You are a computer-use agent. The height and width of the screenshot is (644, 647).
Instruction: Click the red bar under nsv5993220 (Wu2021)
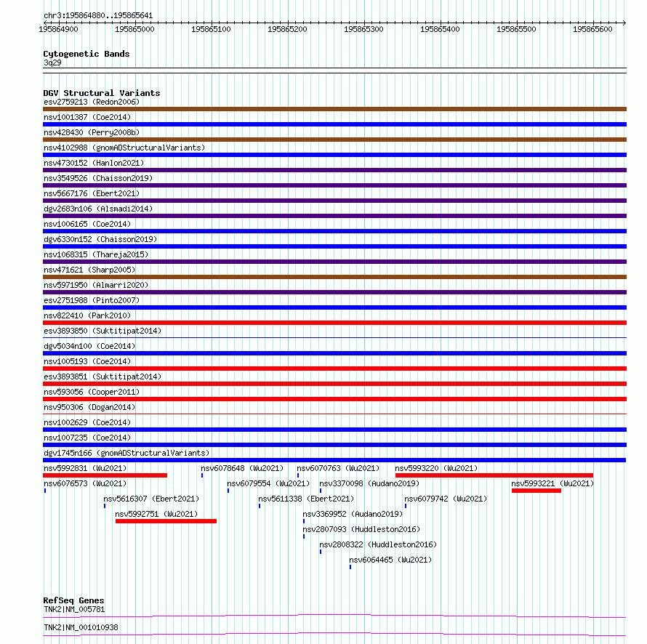(494, 475)
